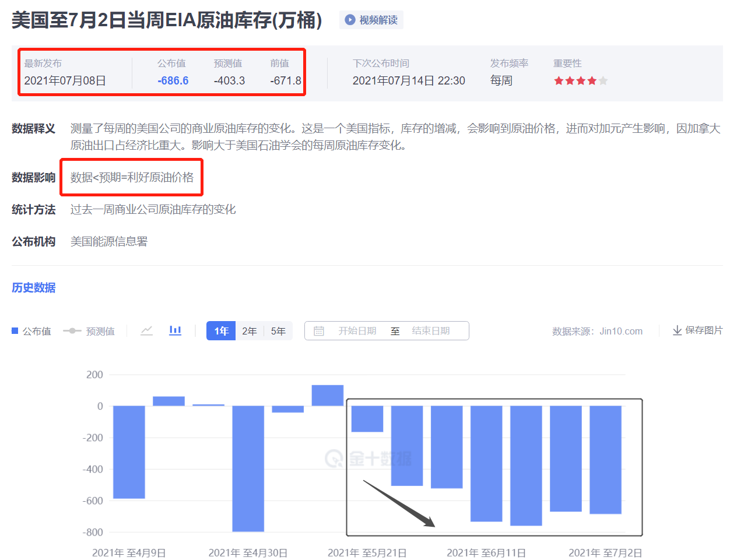Switch to the bar chart view icon
The width and height of the screenshot is (744, 560).
[175, 330]
